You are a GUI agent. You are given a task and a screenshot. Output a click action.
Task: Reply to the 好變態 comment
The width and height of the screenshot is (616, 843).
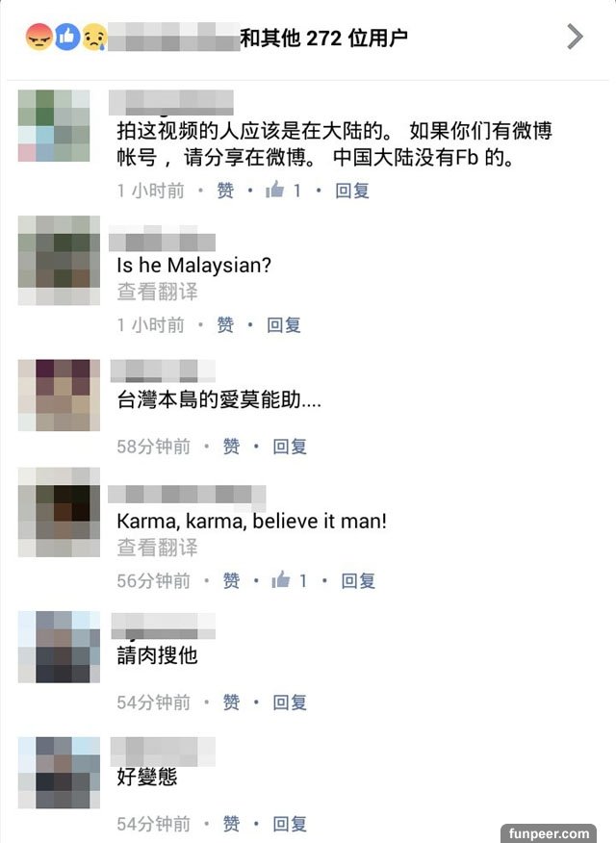pos(290,824)
